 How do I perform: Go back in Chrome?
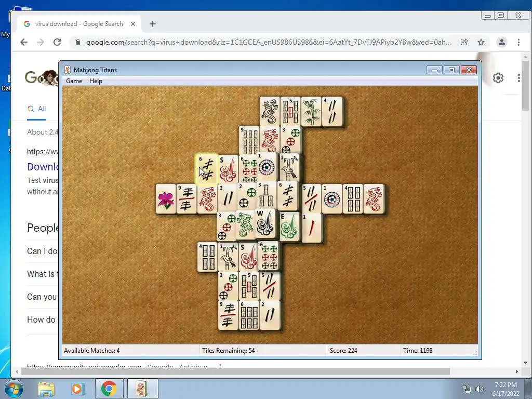pos(24,42)
